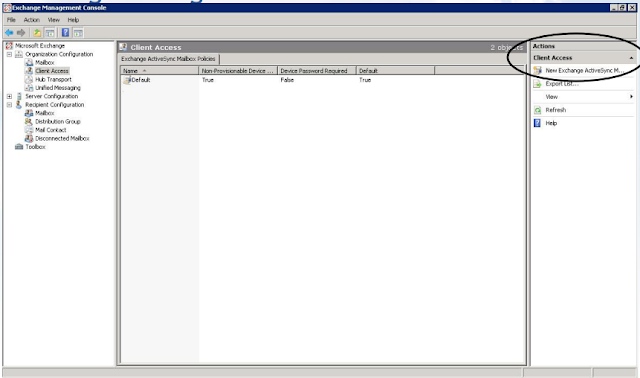
Task: Click the Unified Messaging node icon
Action: click(29, 88)
